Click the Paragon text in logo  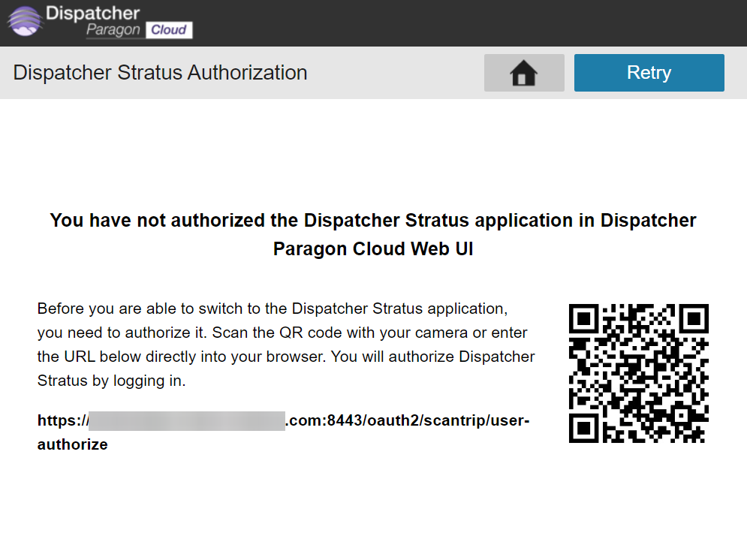(113, 30)
